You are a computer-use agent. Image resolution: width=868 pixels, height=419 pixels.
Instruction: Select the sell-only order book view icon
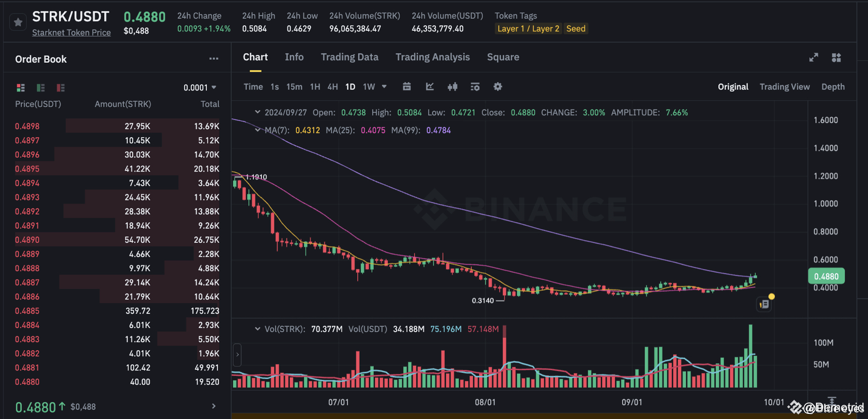[x=60, y=87]
